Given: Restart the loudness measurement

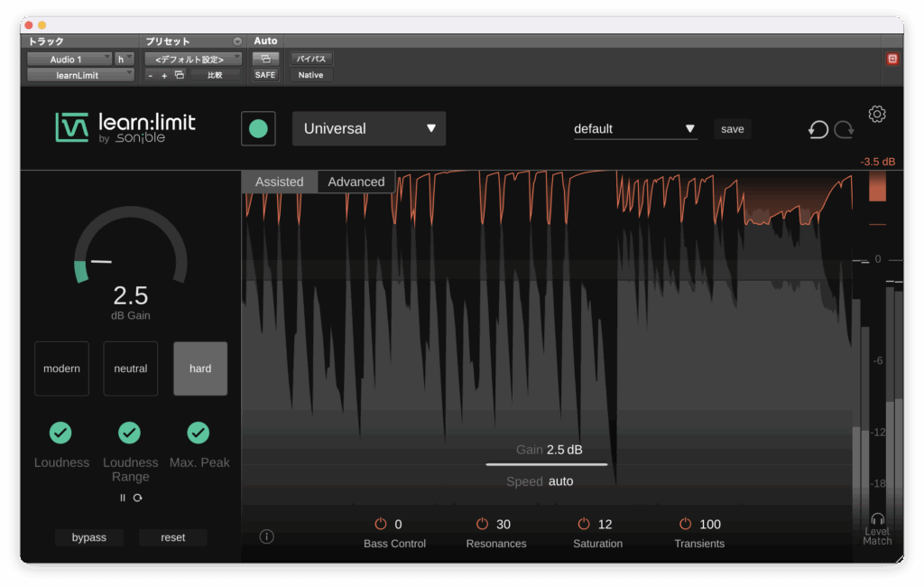Looking at the screenshot, I should click(x=138, y=498).
